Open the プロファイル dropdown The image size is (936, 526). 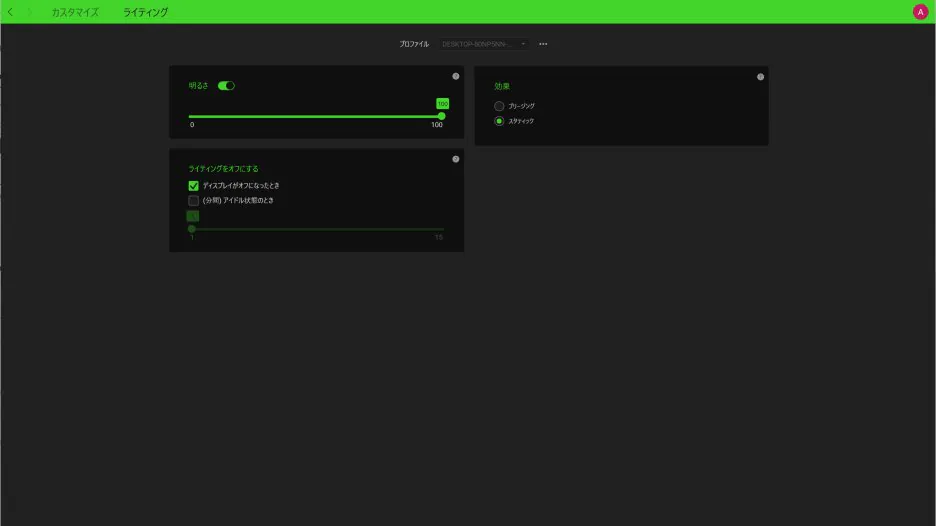pos(484,44)
